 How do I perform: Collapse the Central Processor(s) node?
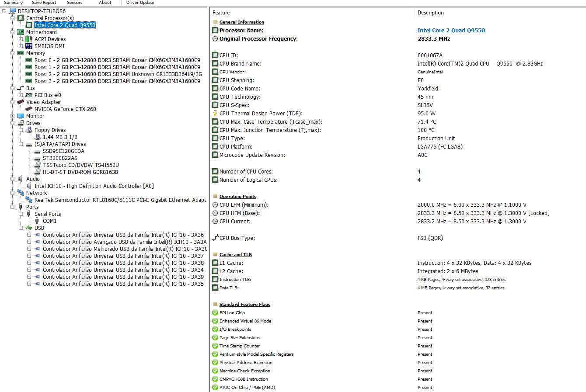(x=12, y=18)
